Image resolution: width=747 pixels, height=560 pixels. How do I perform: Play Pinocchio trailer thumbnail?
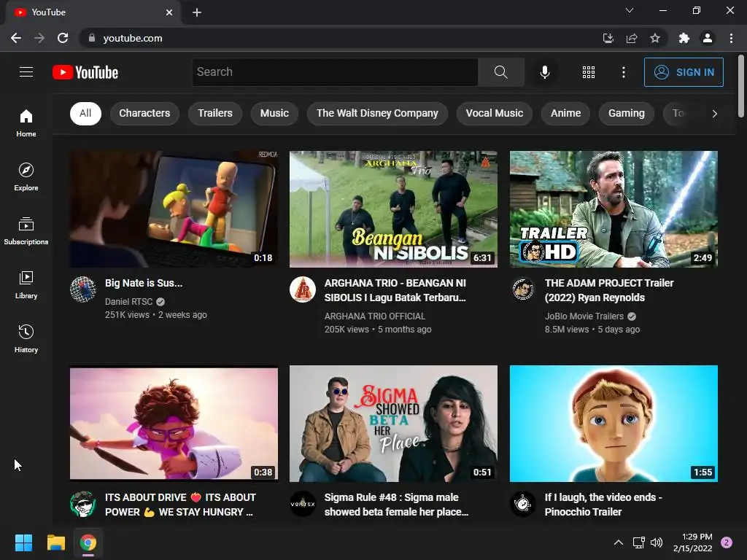[x=614, y=424]
